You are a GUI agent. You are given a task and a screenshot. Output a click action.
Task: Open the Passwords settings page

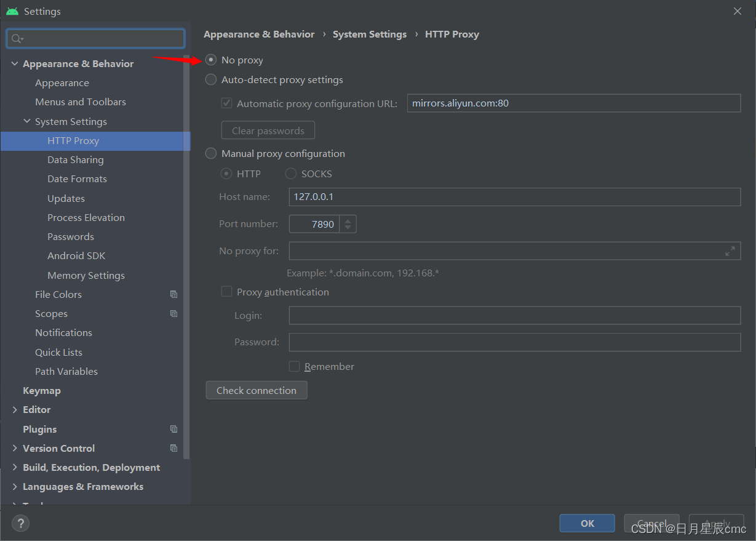point(71,236)
